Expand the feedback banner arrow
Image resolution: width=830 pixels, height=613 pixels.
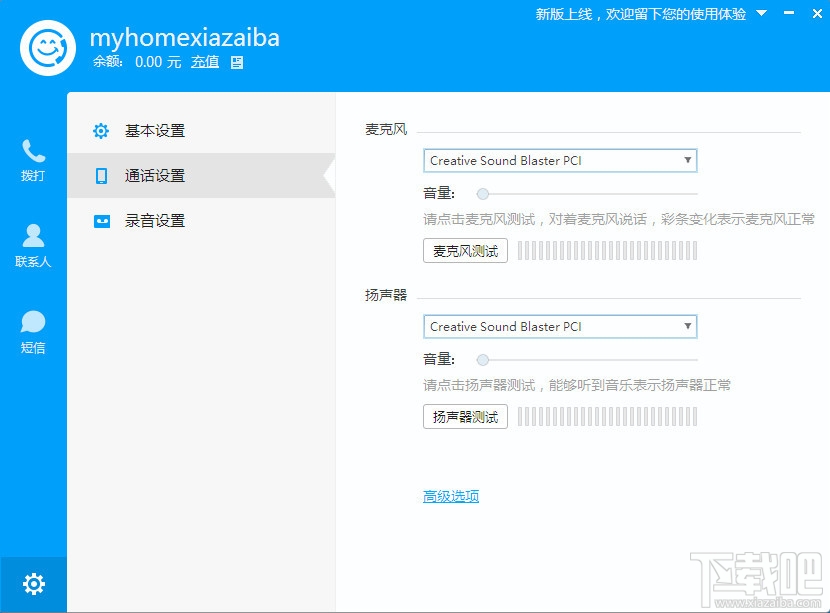pos(762,14)
